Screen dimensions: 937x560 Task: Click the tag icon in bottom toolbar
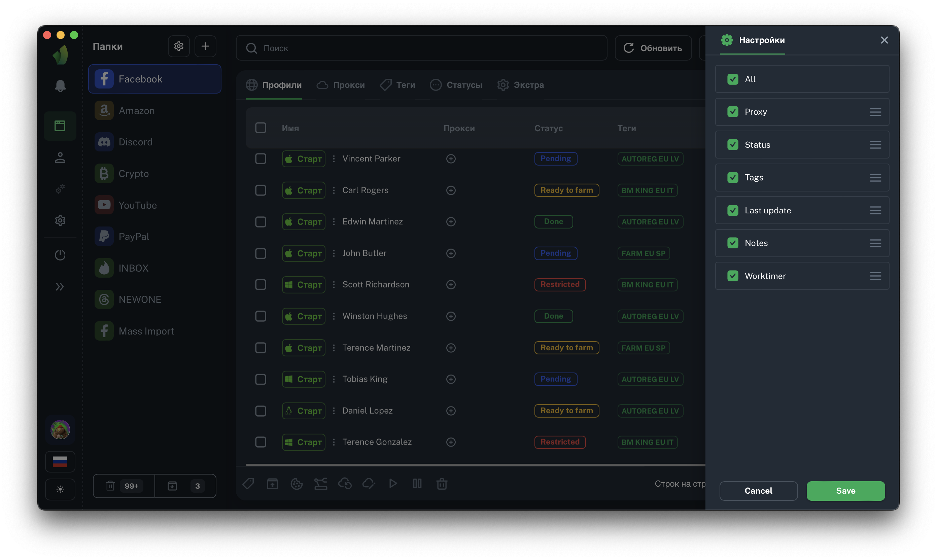click(248, 484)
